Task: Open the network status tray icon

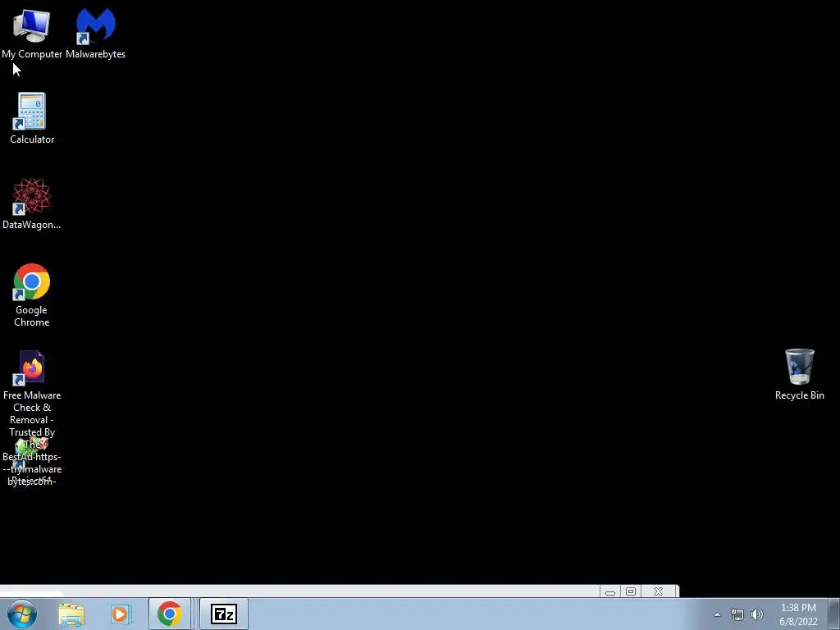Action: tap(737, 614)
